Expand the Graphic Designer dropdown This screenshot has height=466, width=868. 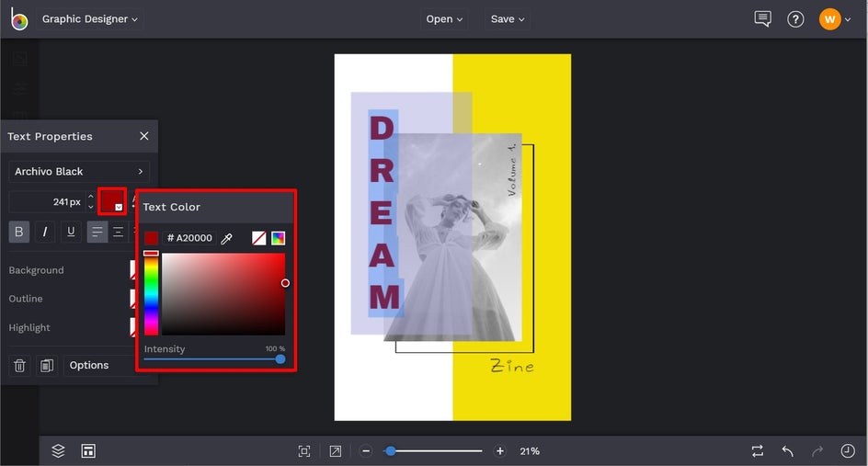pyautogui.click(x=89, y=19)
